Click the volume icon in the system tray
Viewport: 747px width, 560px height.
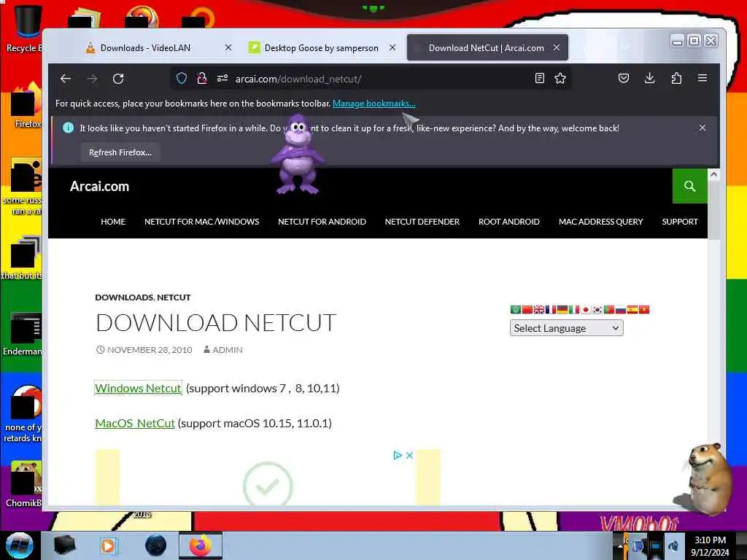(x=673, y=547)
